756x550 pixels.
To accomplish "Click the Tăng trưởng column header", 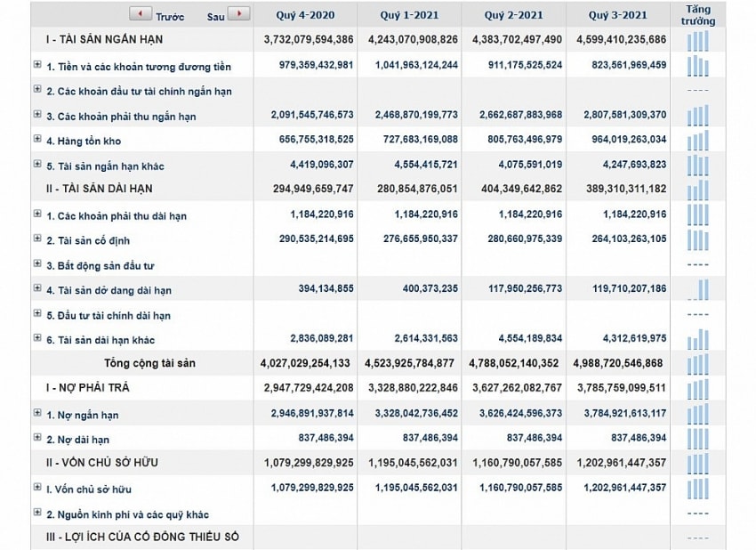I will coord(698,15).
